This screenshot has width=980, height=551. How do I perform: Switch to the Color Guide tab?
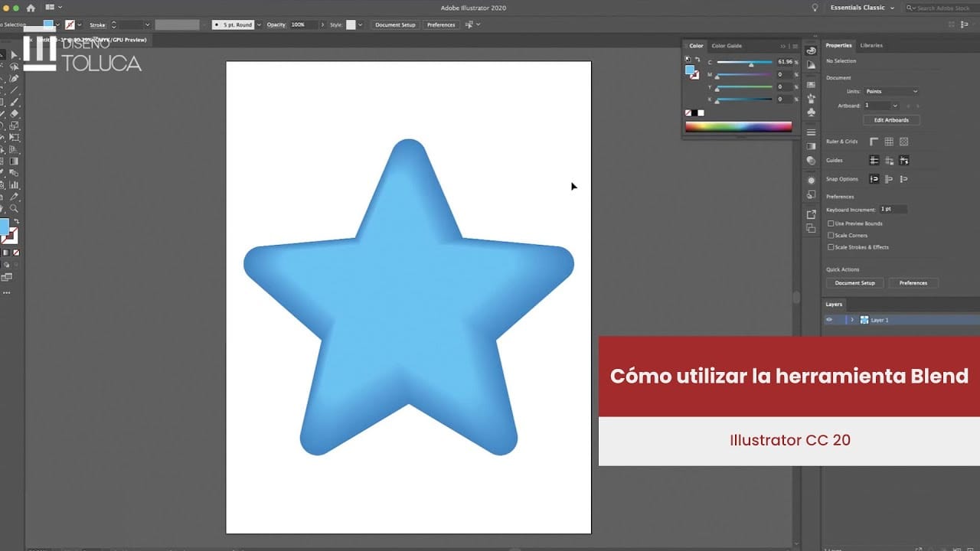coord(727,46)
